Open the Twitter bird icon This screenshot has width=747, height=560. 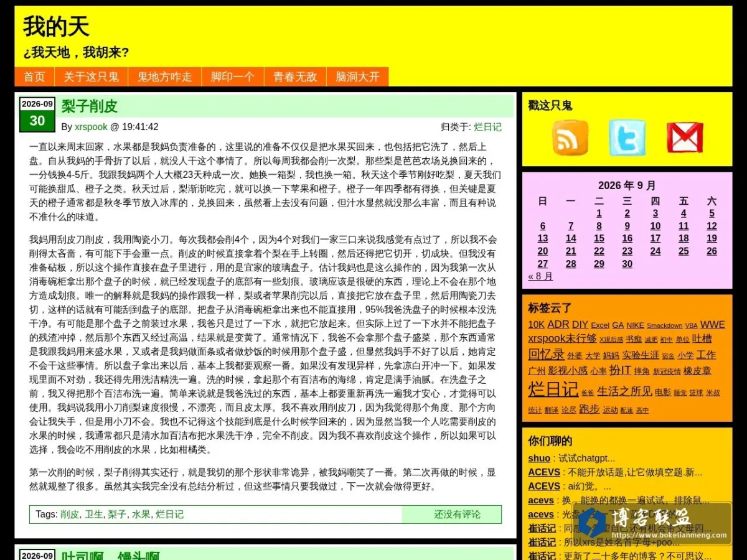click(x=627, y=138)
